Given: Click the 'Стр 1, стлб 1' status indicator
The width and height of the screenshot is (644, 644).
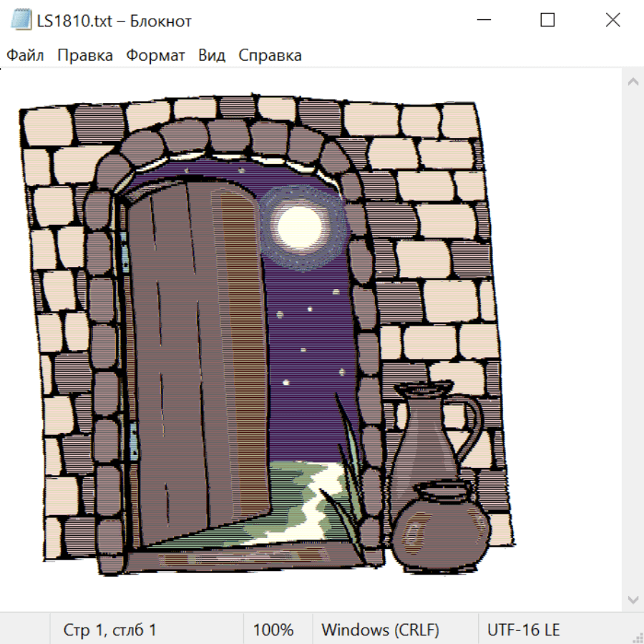Looking at the screenshot, I should pyautogui.click(x=110, y=630).
